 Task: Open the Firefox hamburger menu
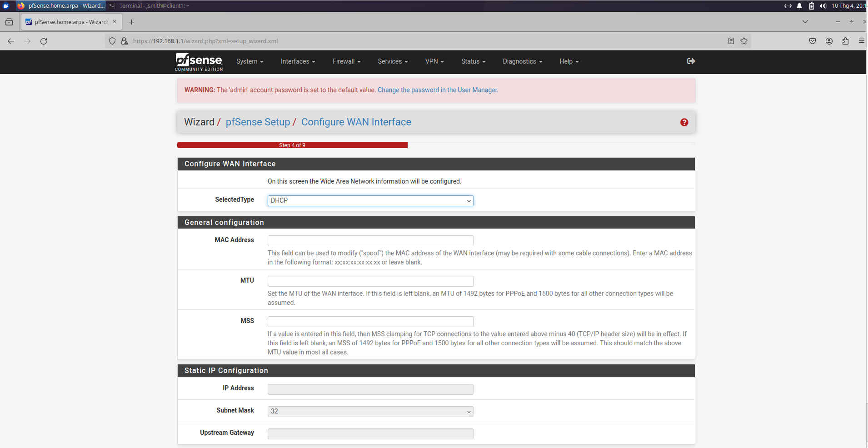tap(861, 41)
